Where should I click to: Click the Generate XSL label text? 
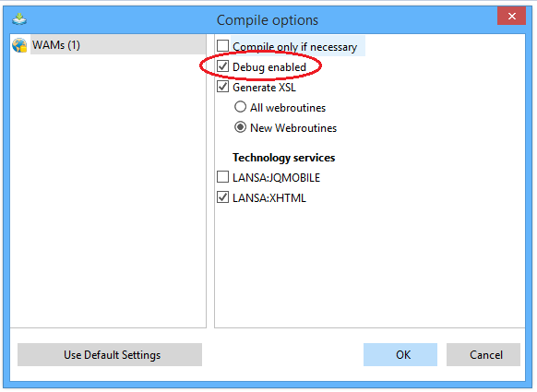pyautogui.click(x=264, y=88)
